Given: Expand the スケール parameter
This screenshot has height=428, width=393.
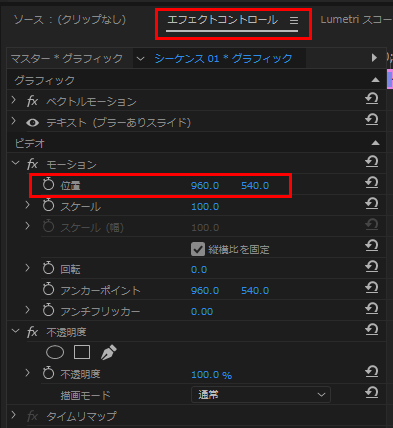Looking at the screenshot, I should click(x=28, y=205).
